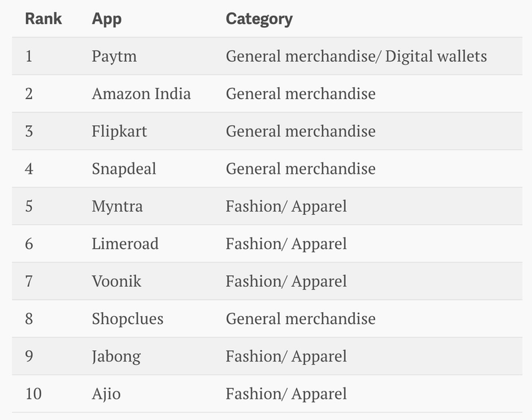
Task: Click the App column header
Action: (x=106, y=19)
